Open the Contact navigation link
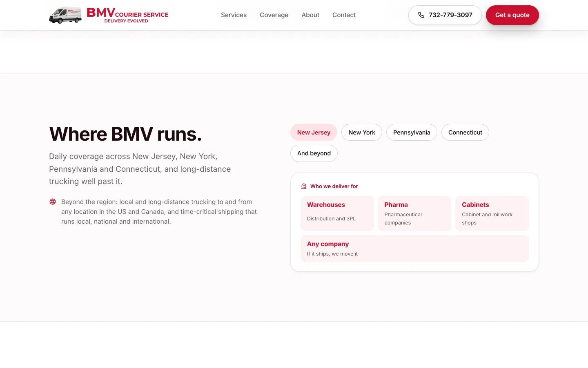The height and width of the screenshot is (368, 588). coord(344,15)
